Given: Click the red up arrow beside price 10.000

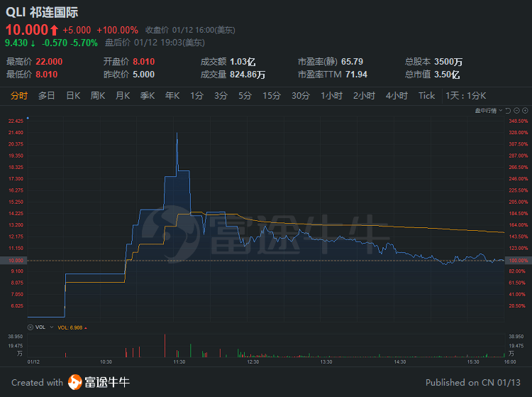Looking at the screenshot, I should coord(55,31).
